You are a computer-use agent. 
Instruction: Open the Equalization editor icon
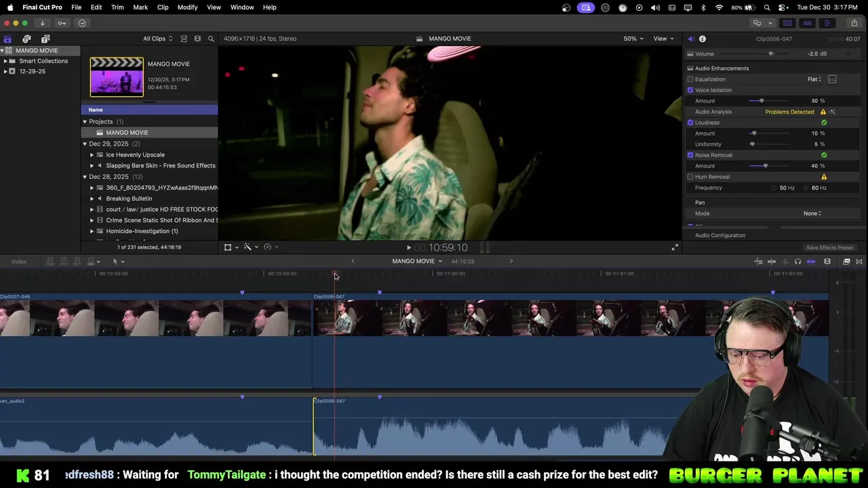coord(832,79)
